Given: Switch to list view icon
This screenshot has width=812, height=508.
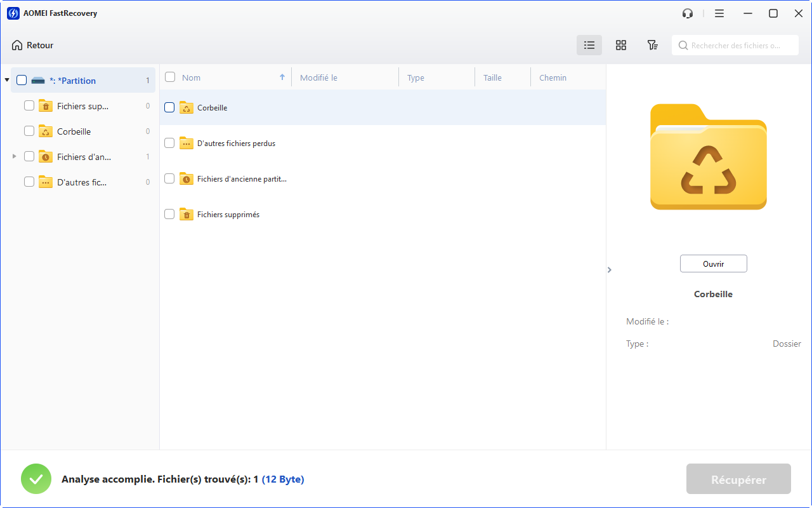Looking at the screenshot, I should click(589, 45).
